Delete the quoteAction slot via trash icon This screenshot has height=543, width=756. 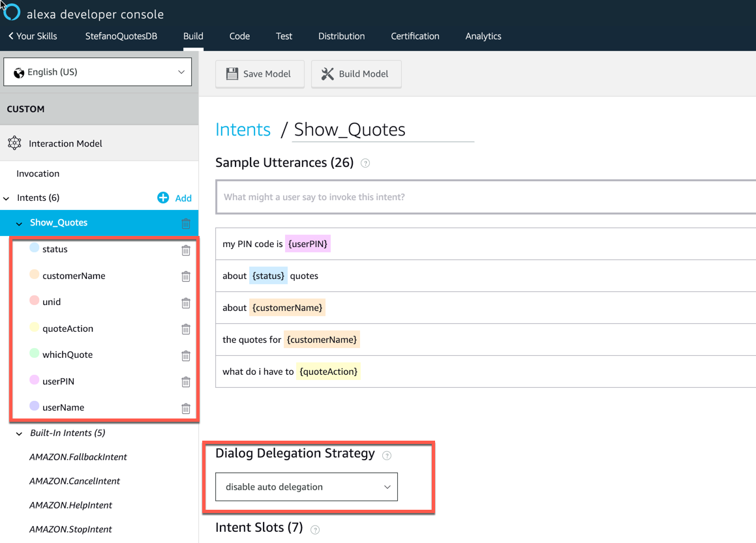pos(186,329)
